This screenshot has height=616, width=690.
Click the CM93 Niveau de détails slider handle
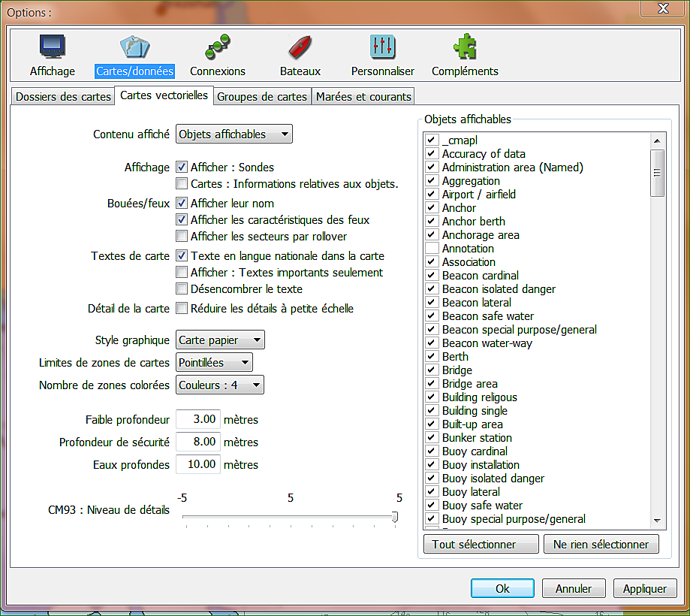[x=395, y=517]
